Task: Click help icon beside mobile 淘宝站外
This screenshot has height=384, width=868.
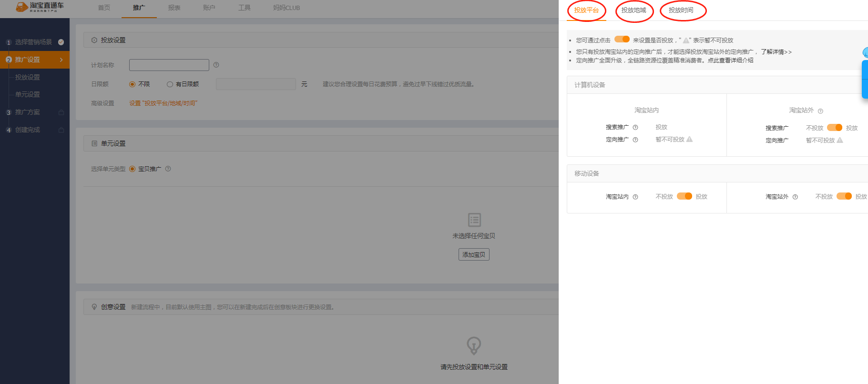Action: [x=795, y=197]
